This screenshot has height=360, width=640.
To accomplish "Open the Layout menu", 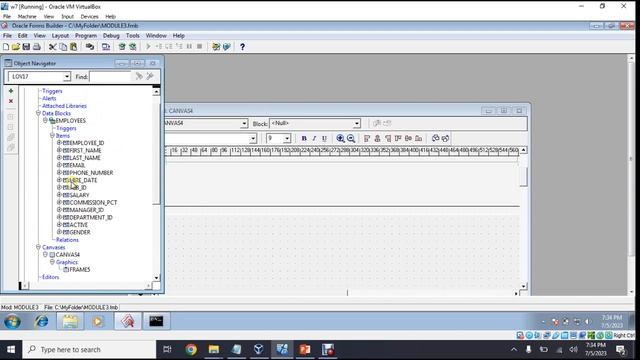I will tap(60, 36).
